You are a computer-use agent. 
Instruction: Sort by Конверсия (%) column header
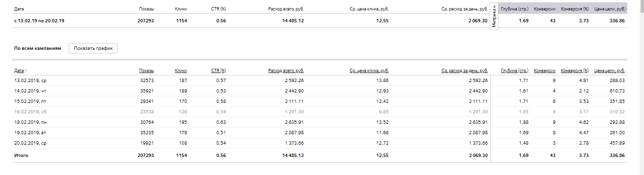[574, 71]
